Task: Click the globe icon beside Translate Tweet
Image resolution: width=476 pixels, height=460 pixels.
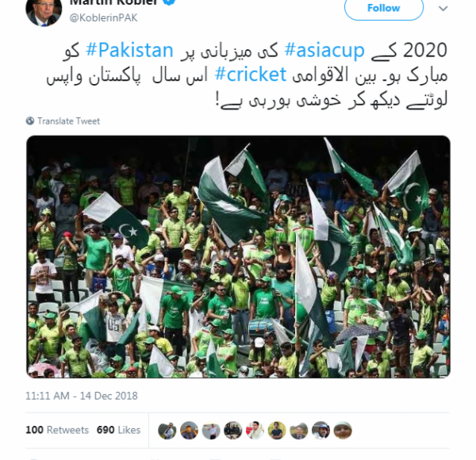Action: pyautogui.click(x=30, y=121)
